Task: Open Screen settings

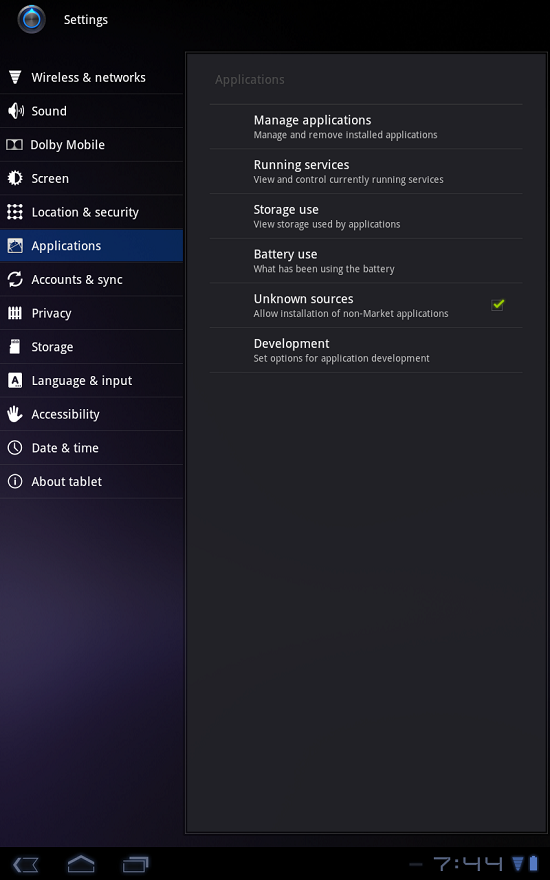Action: pyautogui.click(x=91, y=178)
